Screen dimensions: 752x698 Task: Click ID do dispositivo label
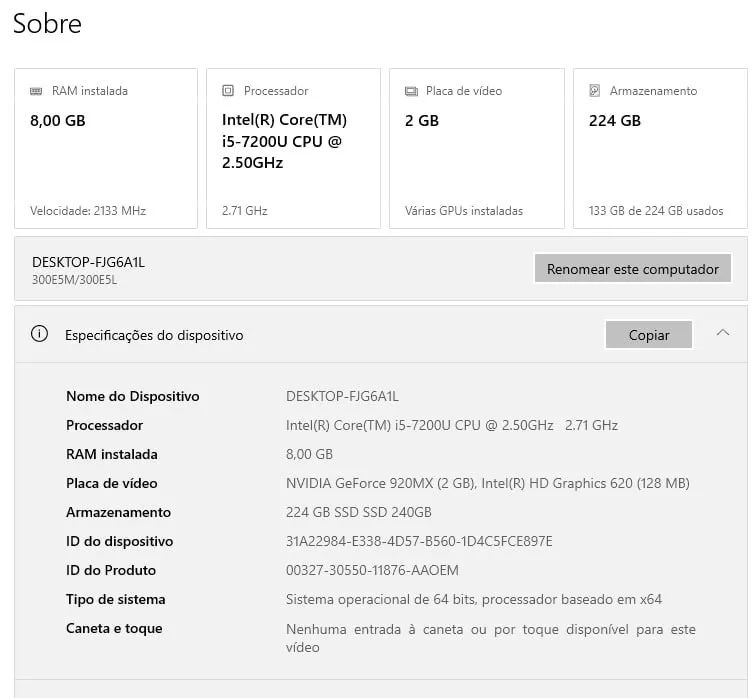coord(119,541)
